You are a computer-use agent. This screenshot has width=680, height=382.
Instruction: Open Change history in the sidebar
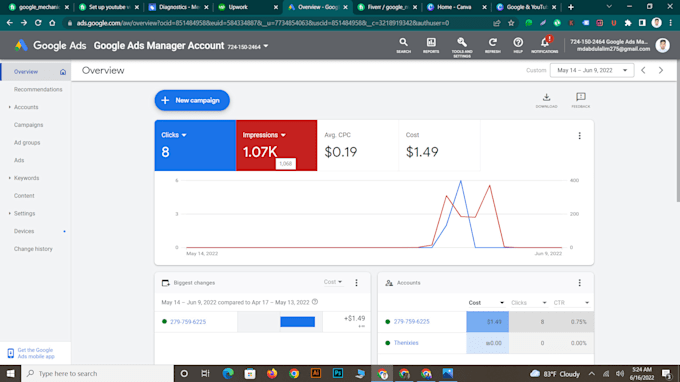click(x=33, y=249)
